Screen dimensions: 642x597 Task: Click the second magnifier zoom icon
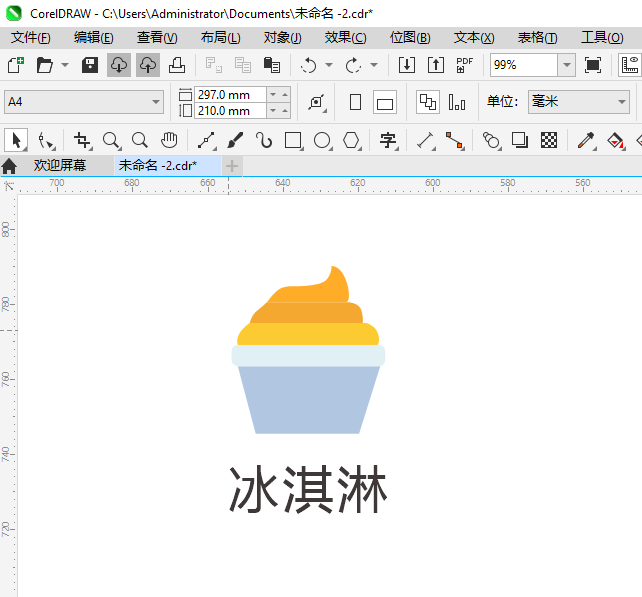click(x=140, y=140)
